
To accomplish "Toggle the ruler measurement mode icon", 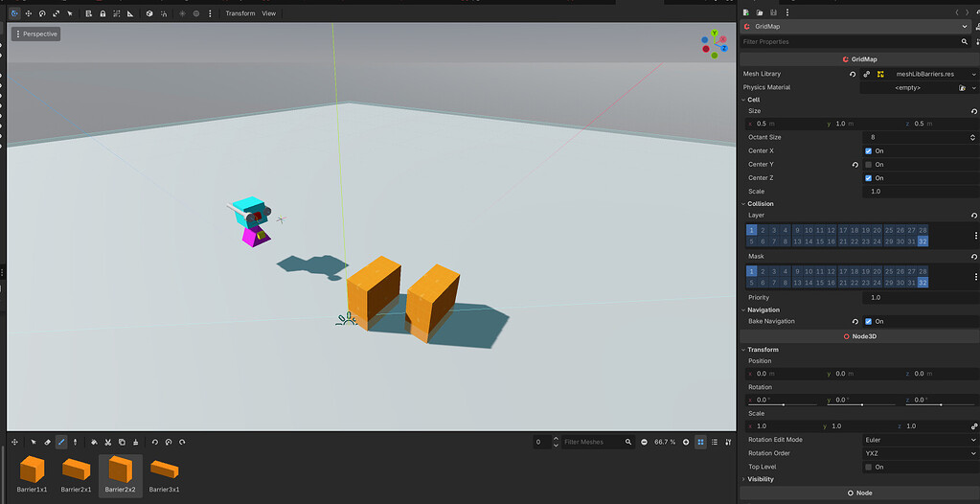I will [x=130, y=13].
